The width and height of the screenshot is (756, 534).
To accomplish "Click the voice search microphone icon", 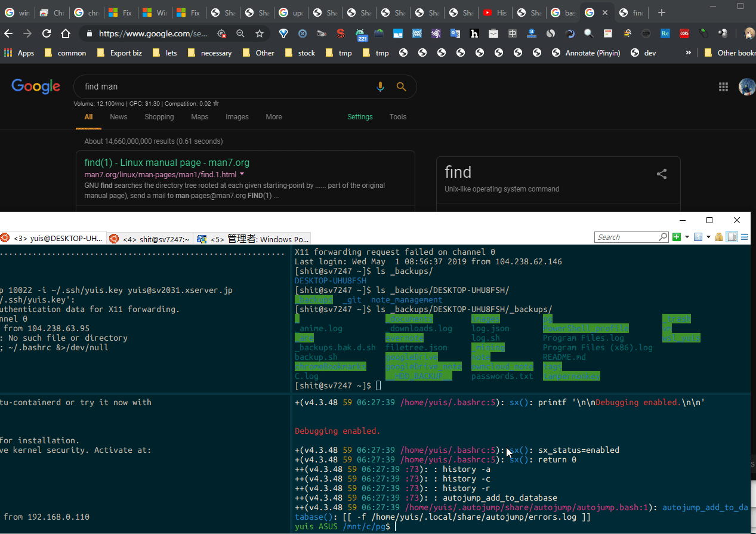I will tap(380, 87).
